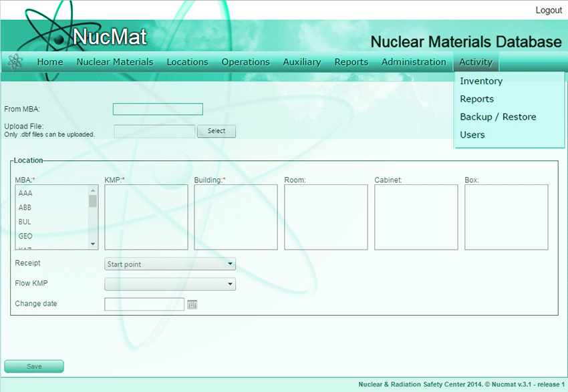Select Users in the Activity submenu
The height and width of the screenshot is (392, 568).
472,135
